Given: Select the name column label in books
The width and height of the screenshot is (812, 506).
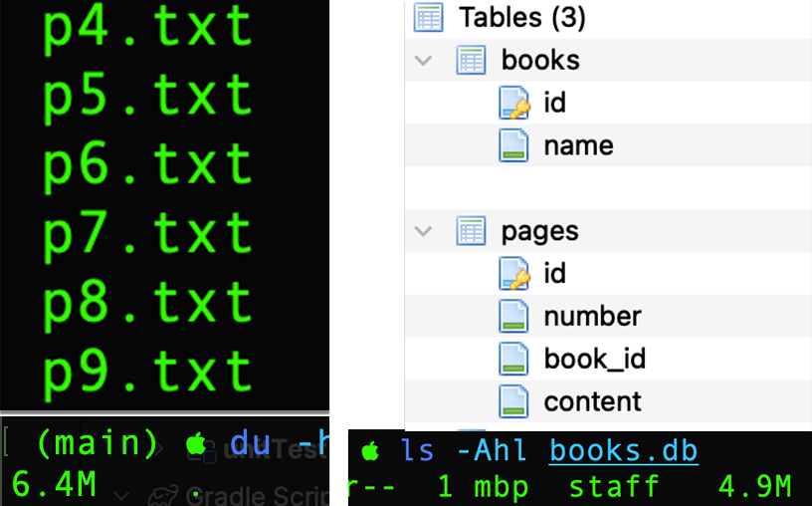Looking at the screenshot, I should point(578,145).
